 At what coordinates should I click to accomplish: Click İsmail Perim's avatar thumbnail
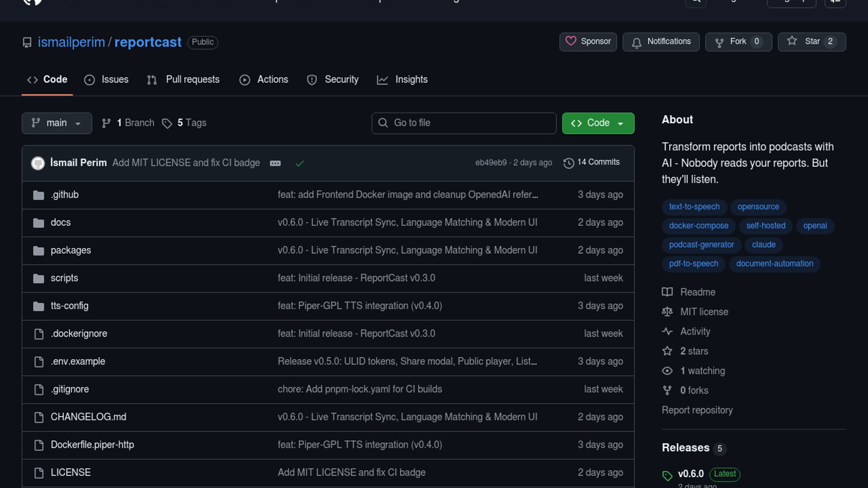tap(38, 163)
